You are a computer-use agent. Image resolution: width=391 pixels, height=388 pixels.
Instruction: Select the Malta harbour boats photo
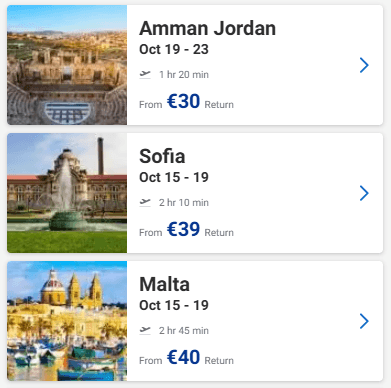(67, 321)
